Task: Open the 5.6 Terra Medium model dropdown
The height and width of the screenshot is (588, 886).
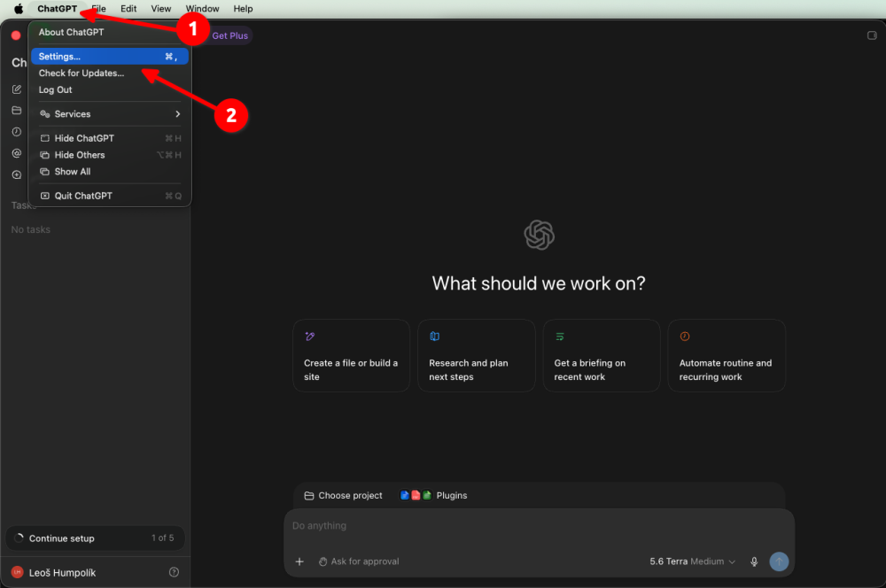Action: [692, 561]
